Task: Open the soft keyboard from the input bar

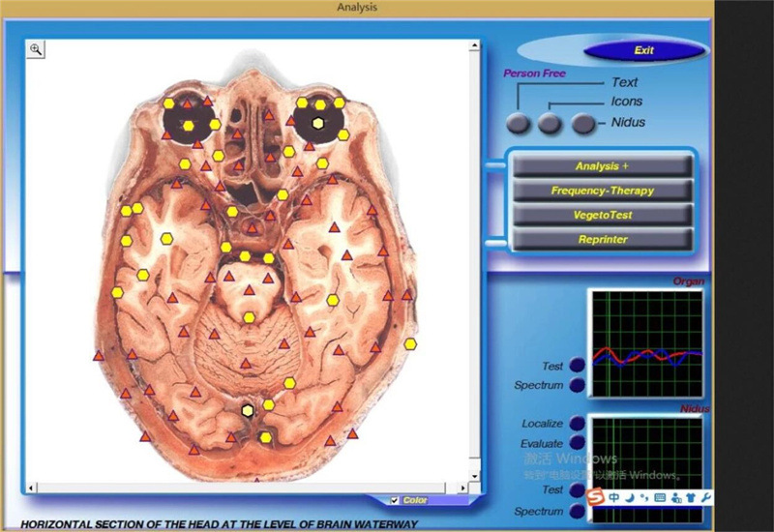Action: (660, 497)
